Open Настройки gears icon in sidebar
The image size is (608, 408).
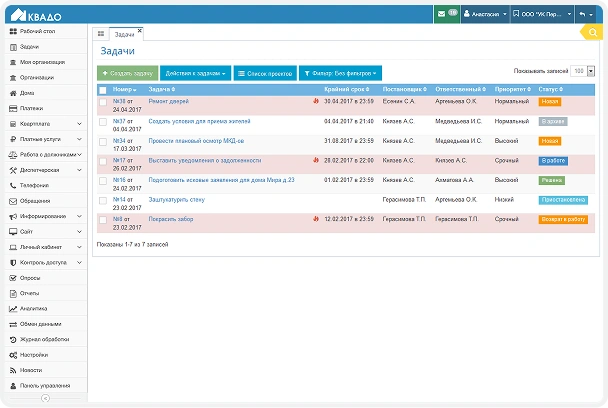coord(12,354)
